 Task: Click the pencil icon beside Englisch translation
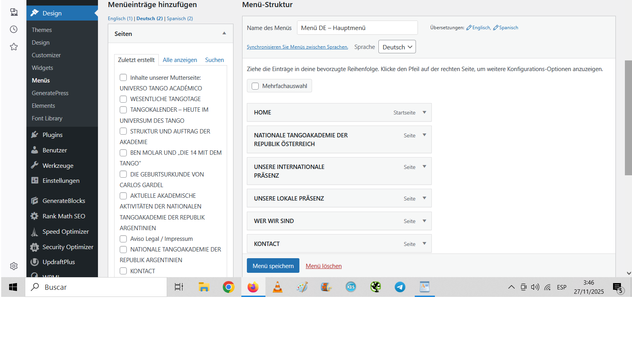(x=469, y=28)
